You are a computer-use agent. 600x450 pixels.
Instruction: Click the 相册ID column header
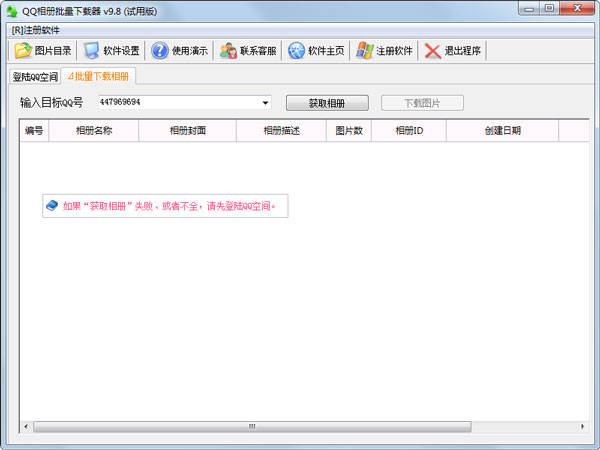(x=409, y=130)
